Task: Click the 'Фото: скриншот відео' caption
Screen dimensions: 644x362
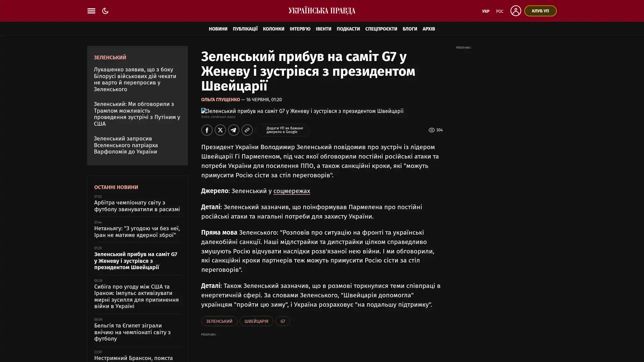Action: [218, 117]
